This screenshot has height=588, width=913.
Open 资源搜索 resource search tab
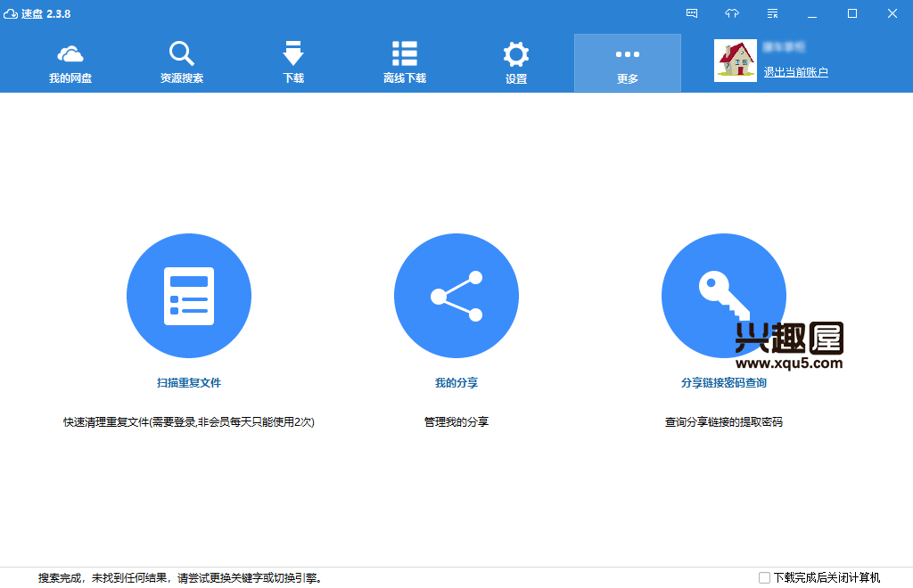click(x=182, y=62)
